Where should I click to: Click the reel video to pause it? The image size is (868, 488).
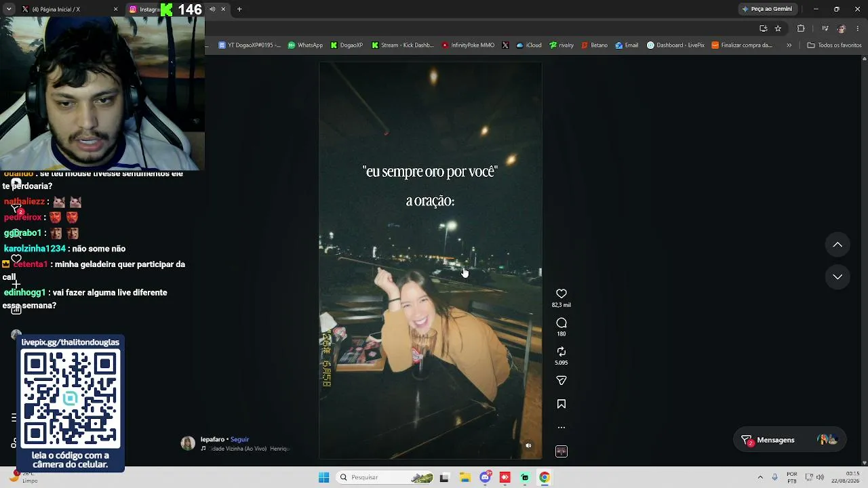click(x=431, y=261)
